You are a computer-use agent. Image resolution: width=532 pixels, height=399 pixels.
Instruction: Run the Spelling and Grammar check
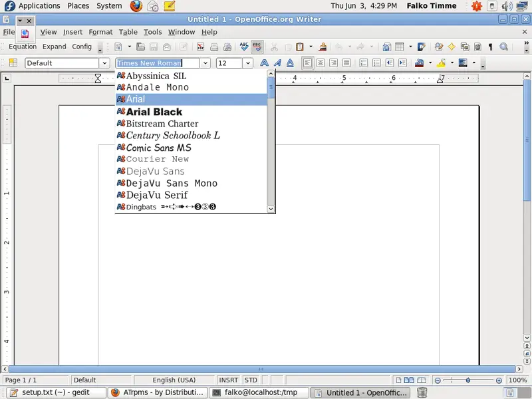pyautogui.click(x=244, y=47)
